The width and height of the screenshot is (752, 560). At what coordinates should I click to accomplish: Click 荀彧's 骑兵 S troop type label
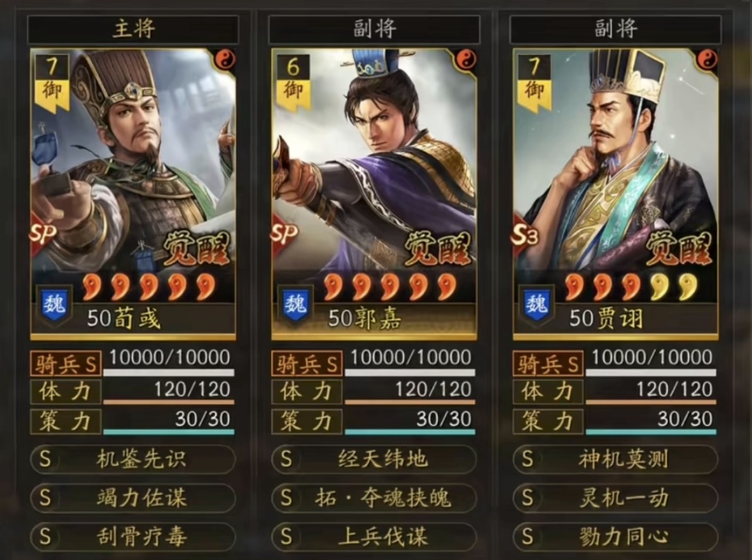[x=66, y=364]
